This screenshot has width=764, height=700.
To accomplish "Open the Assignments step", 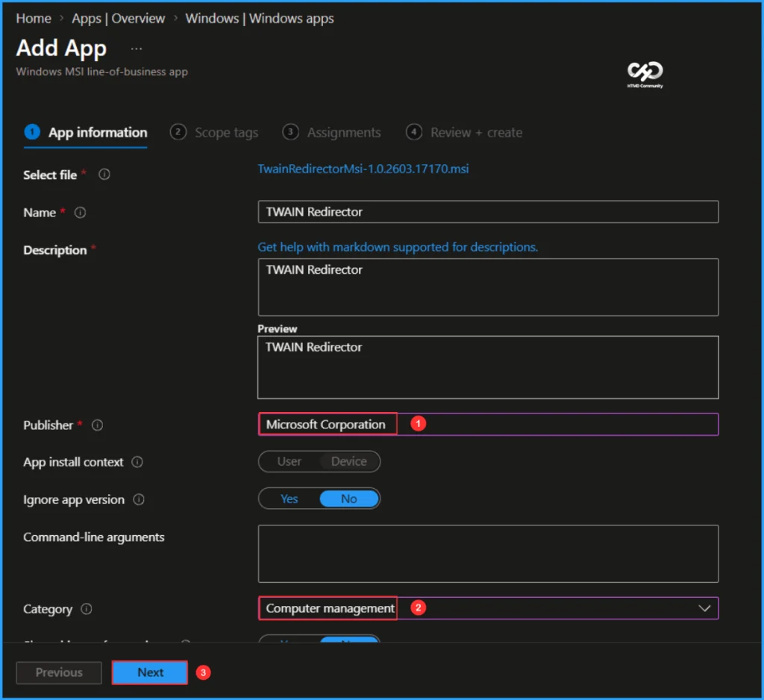I will 332,133.
